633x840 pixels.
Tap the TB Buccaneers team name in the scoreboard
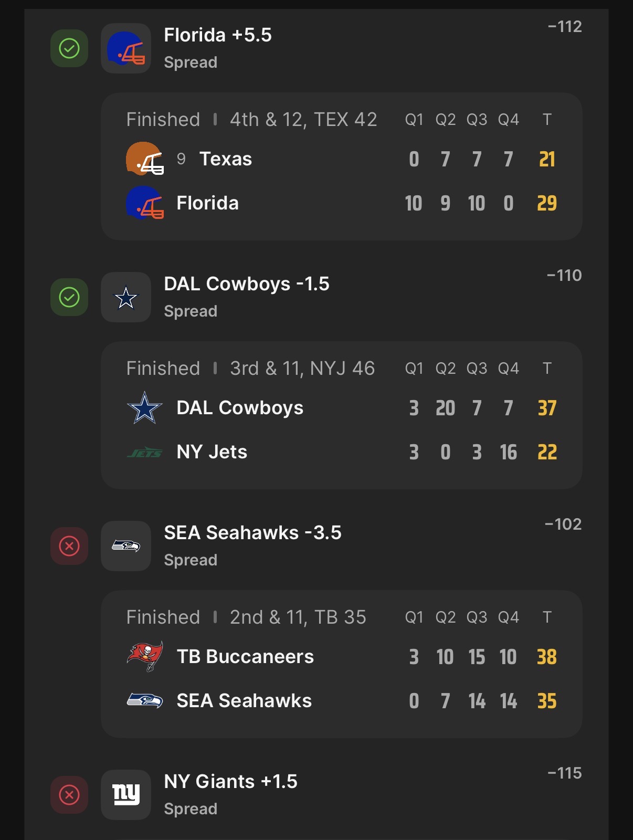245,657
